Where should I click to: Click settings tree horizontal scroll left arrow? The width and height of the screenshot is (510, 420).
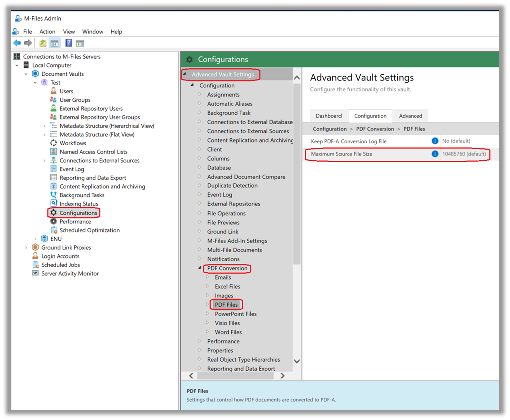[191, 376]
